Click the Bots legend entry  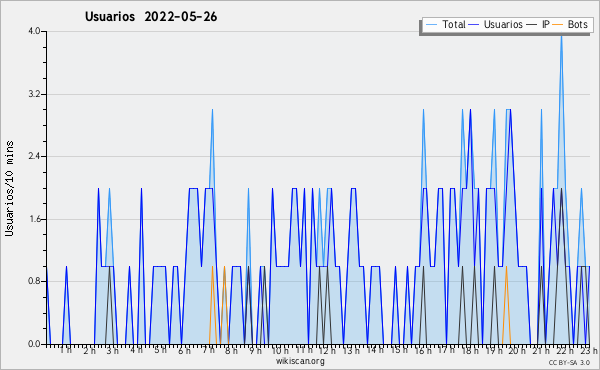570,25
